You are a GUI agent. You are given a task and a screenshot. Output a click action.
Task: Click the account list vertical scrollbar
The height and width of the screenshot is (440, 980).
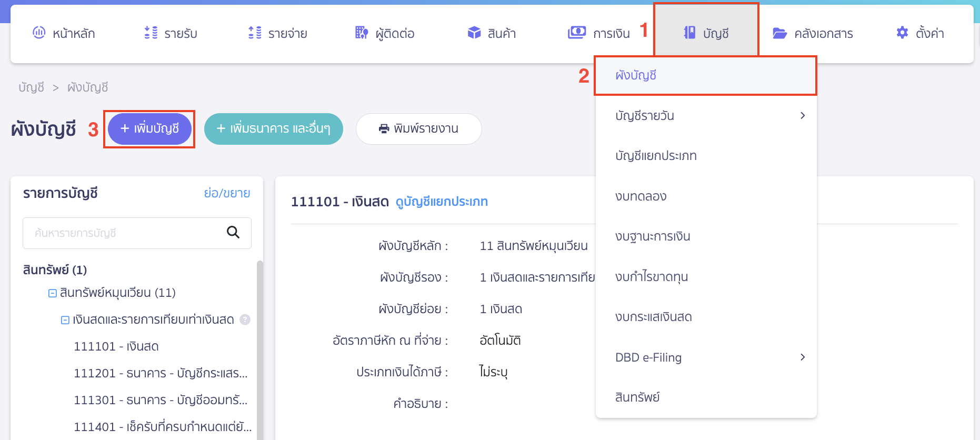click(x=259, y=350)
